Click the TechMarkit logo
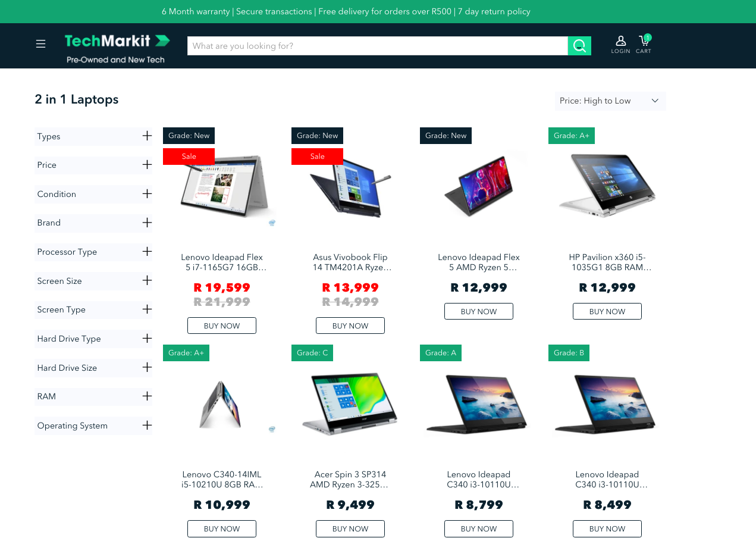 point(117,48)
